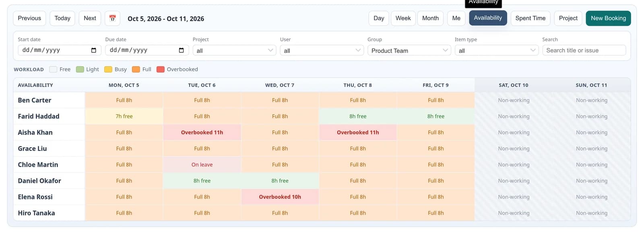Create a New Booking
Image resolution: width=644 pixels, height=235 pixels.
(608, 18)
